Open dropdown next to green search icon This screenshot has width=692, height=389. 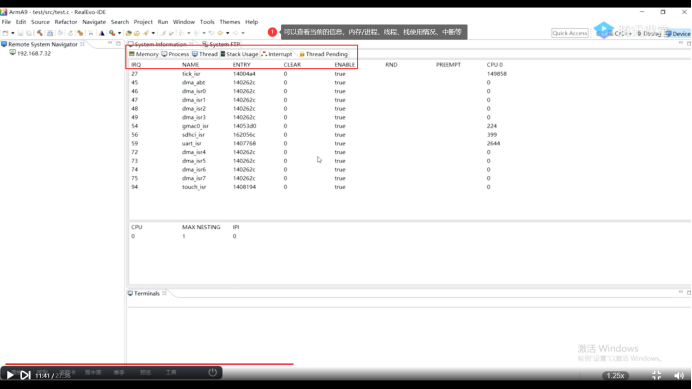119,33
